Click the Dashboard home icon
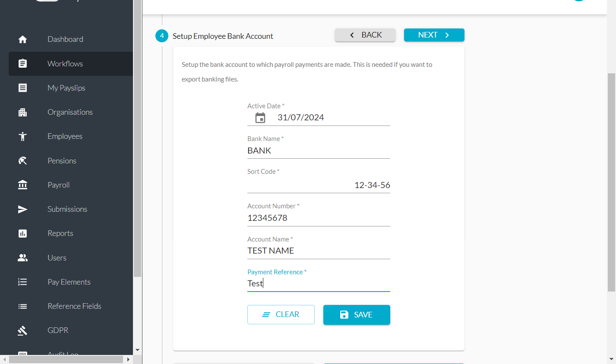Screen dimensions: 616x364 [x=23, y=39]
